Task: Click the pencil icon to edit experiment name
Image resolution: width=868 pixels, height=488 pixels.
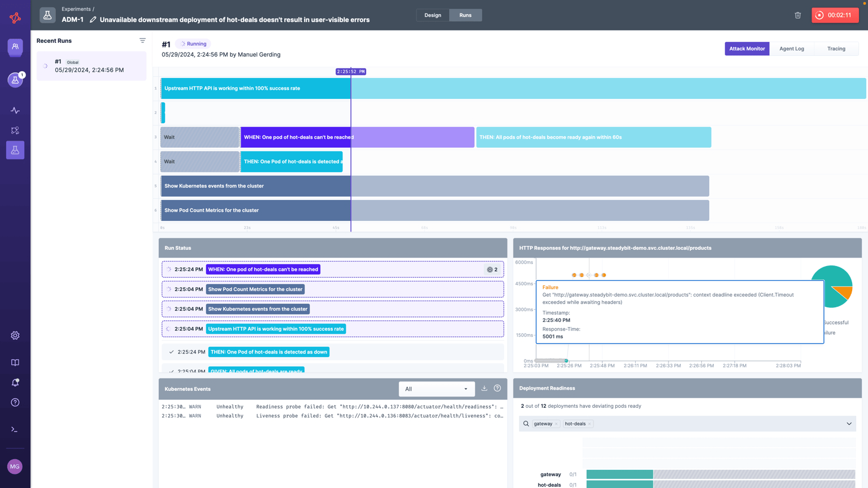Action: [x=93, y=20]
